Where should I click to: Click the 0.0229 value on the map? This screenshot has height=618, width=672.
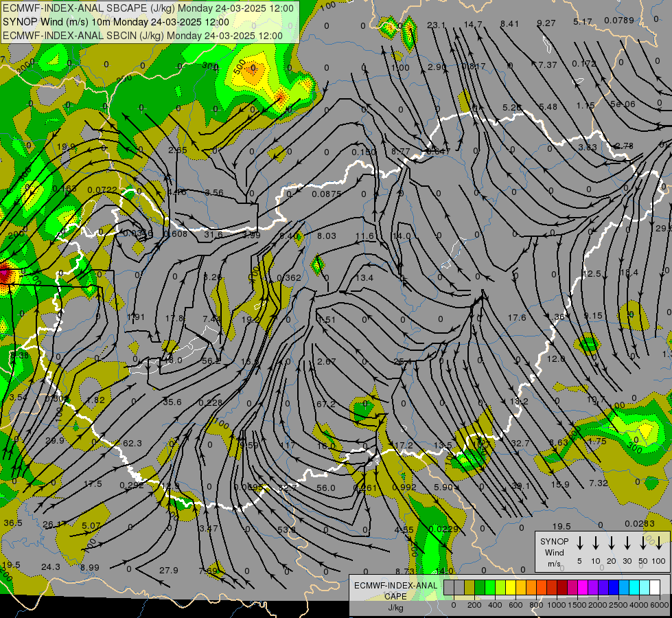(443, 529)
